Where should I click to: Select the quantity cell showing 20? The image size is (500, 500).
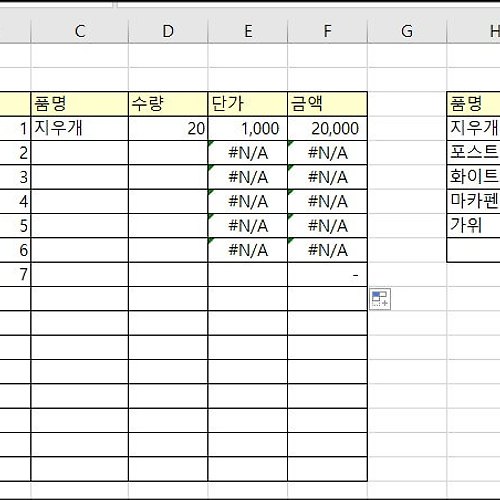point(168,128)
